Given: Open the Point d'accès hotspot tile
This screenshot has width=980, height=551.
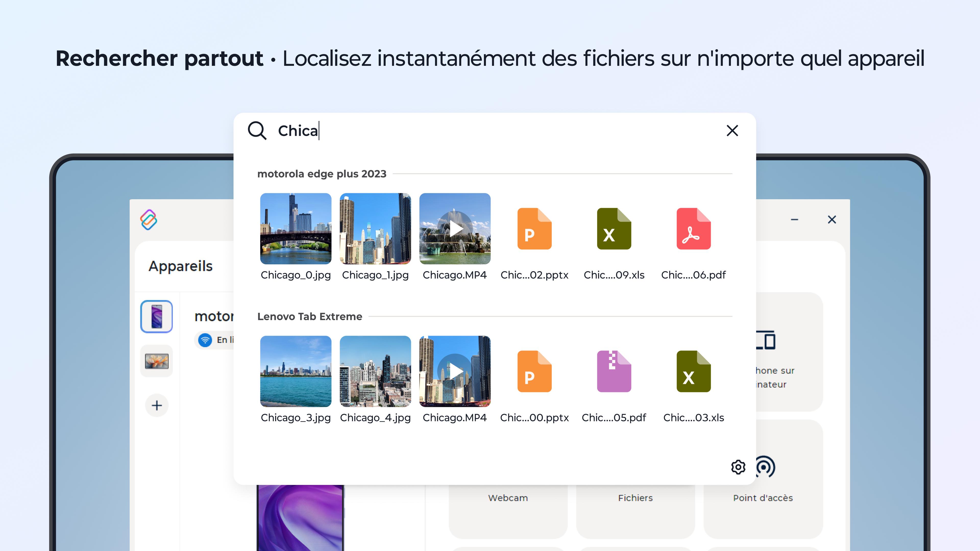Looking at the screenshot, I should click(x=763, y=479).
